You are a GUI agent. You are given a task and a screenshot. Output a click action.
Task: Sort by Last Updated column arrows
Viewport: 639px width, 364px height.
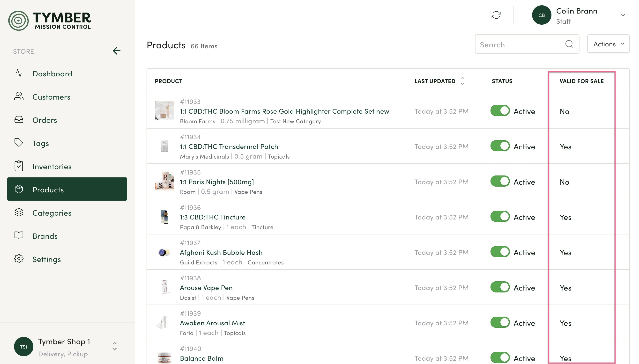pos(462,81)
